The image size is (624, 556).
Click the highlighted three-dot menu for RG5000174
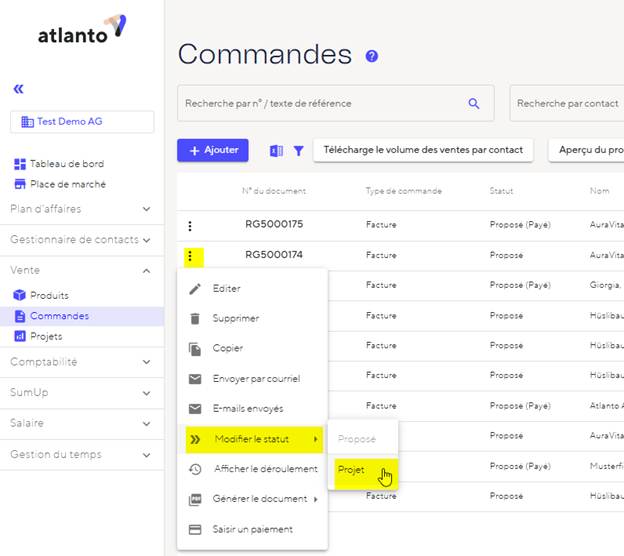pyautogui.click(x=190, y=256)
